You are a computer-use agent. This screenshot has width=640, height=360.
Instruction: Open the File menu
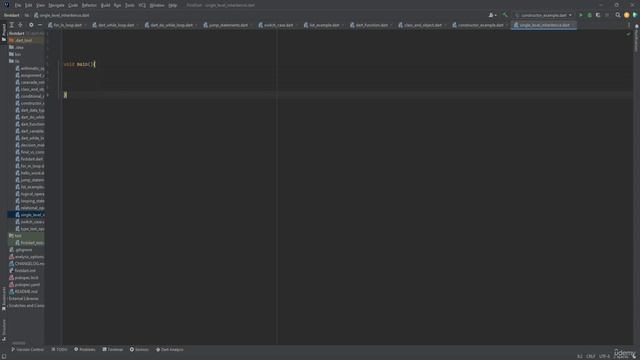18,5
